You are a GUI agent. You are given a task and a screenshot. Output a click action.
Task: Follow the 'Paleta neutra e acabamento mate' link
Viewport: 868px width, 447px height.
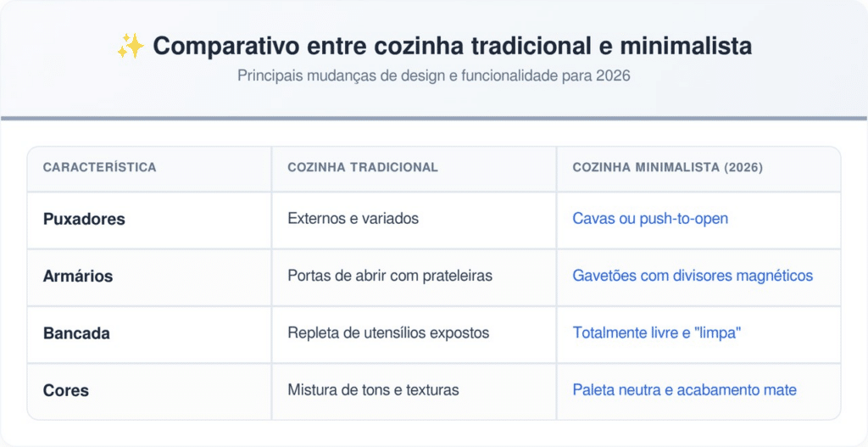[x=684, y=391]
